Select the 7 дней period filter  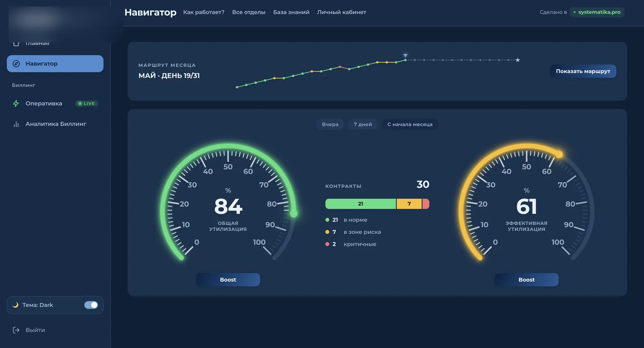click(363, 124)
